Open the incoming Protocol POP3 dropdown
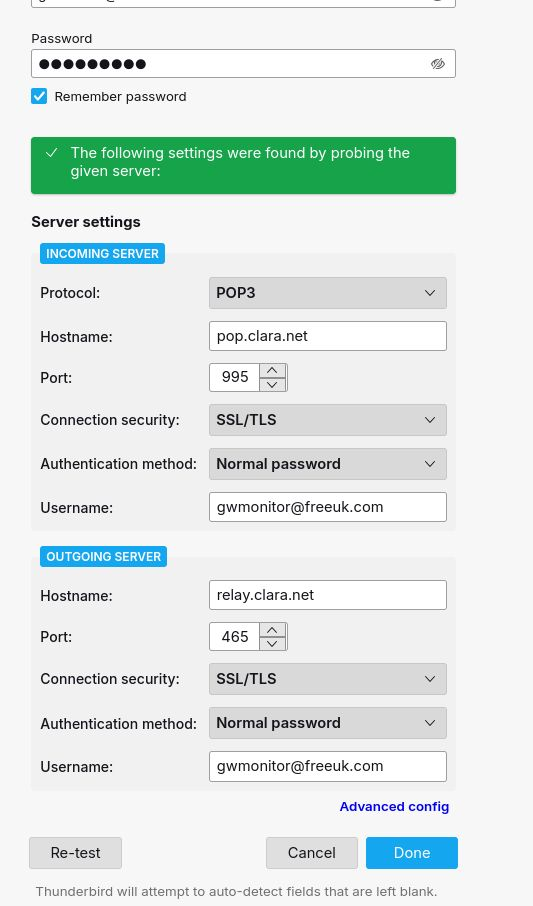The image size is (533, 906). 328,293
